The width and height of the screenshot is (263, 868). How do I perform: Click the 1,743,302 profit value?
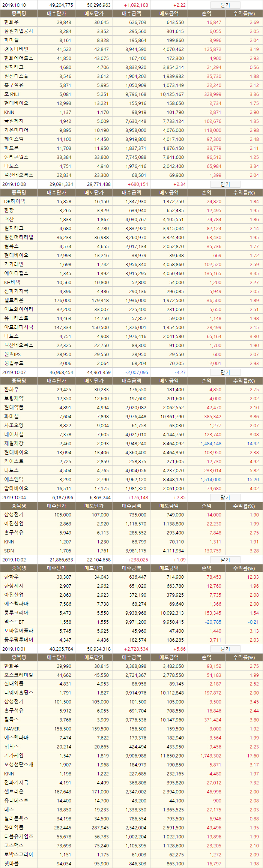211,756
